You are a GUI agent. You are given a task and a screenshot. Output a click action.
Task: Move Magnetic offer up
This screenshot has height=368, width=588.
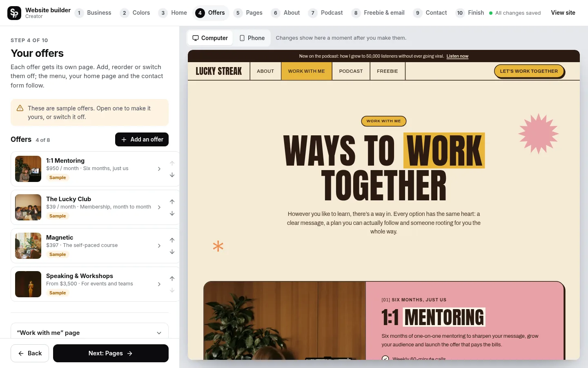pos(172,240)
